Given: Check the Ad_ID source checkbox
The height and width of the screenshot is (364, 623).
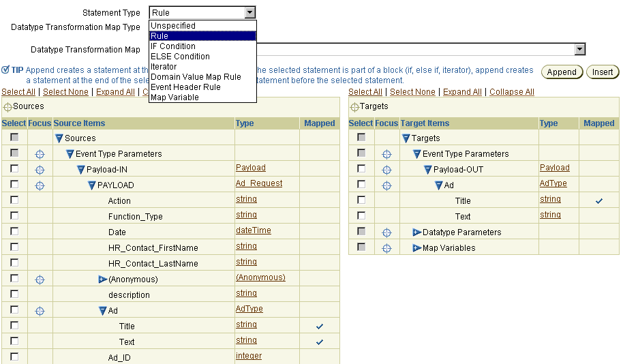Looking at the screenshot, I should [14, 357].
